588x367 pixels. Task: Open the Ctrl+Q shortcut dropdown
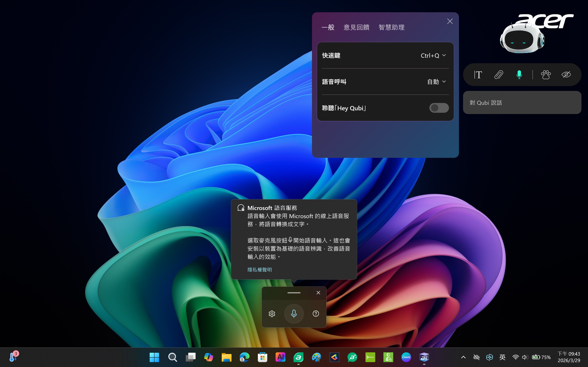click(x=433, y=56)
